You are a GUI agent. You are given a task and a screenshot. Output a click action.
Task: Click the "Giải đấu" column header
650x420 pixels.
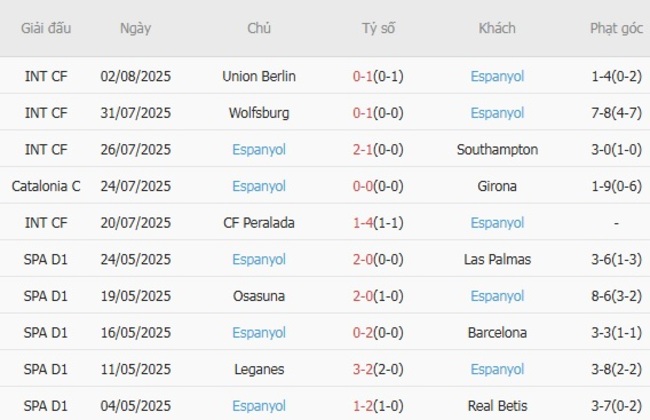[46, 28]
